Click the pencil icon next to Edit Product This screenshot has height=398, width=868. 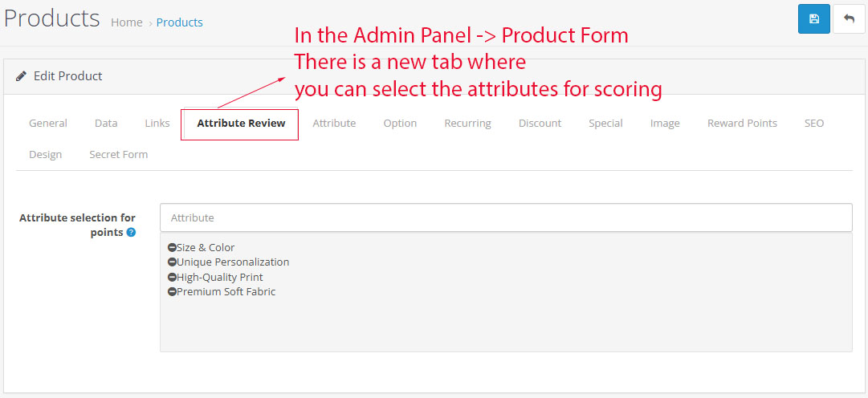click(22, 76)
